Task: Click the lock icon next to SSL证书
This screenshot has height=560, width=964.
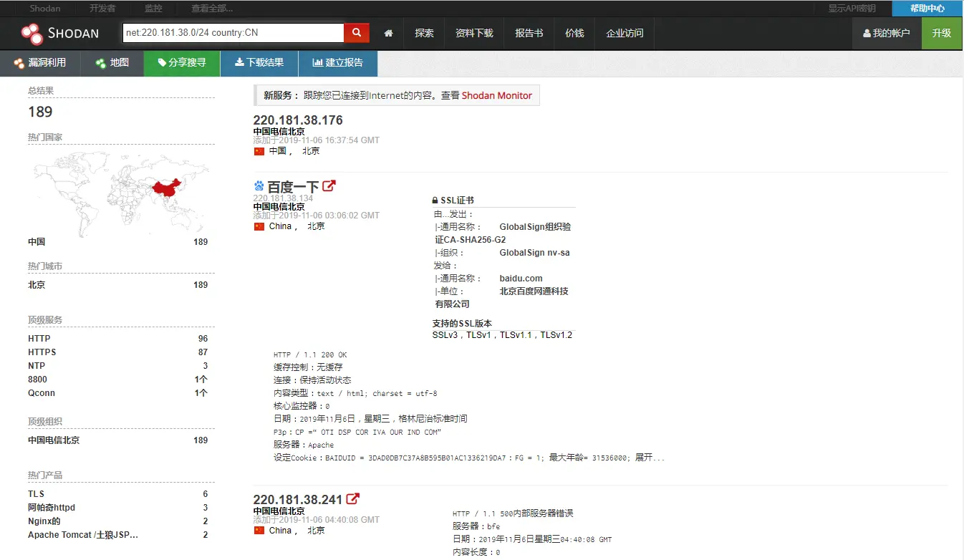Action: coord(435,201)
